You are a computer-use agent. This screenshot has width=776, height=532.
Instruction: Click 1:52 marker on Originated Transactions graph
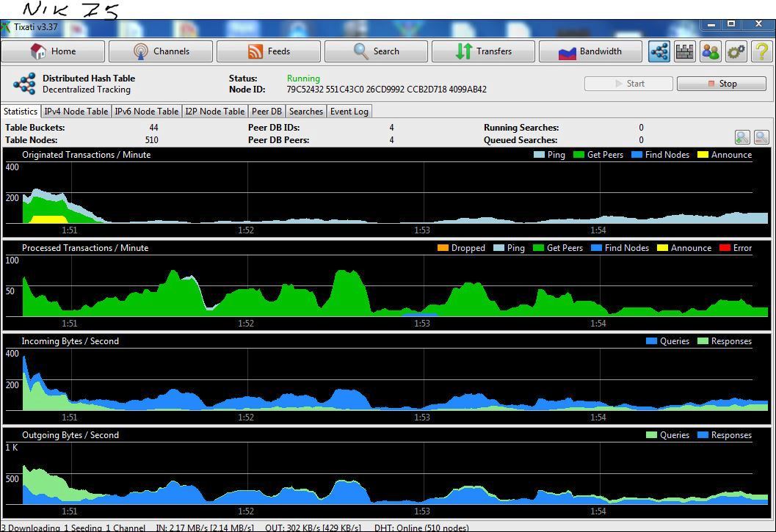click(x=246, y=230)
